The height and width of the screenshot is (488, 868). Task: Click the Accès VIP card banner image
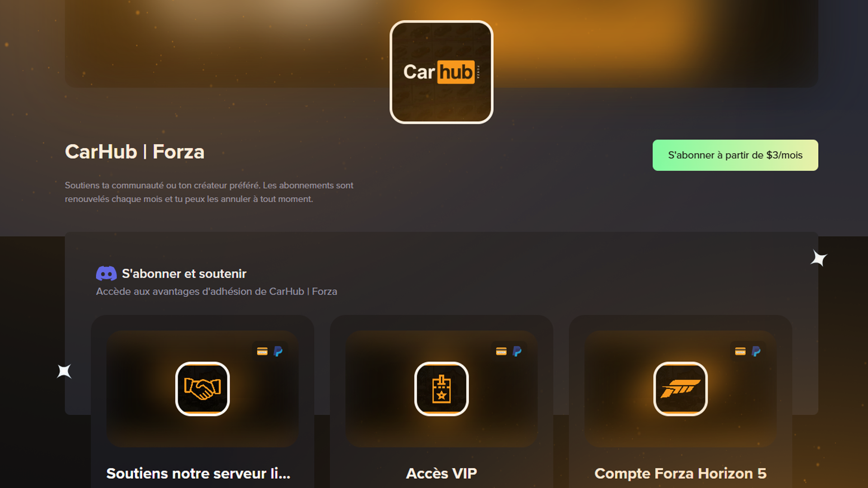(441, 389)
